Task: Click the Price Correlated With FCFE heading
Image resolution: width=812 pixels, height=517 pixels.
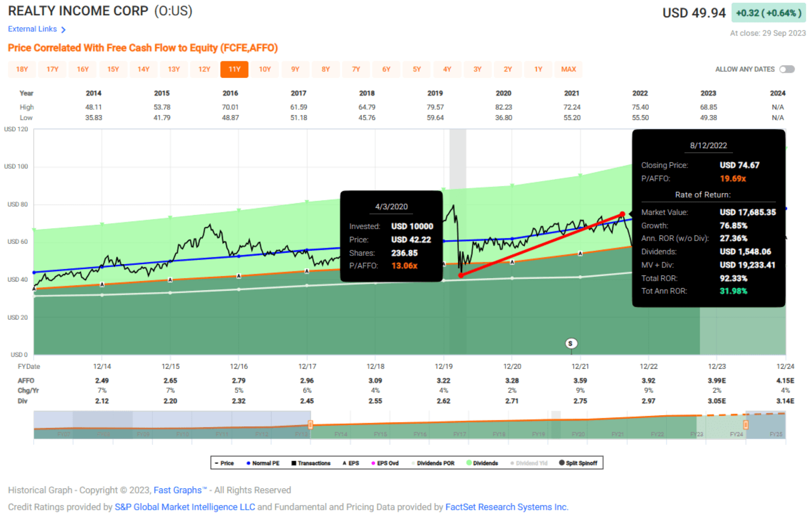Action: coord(143,48)
